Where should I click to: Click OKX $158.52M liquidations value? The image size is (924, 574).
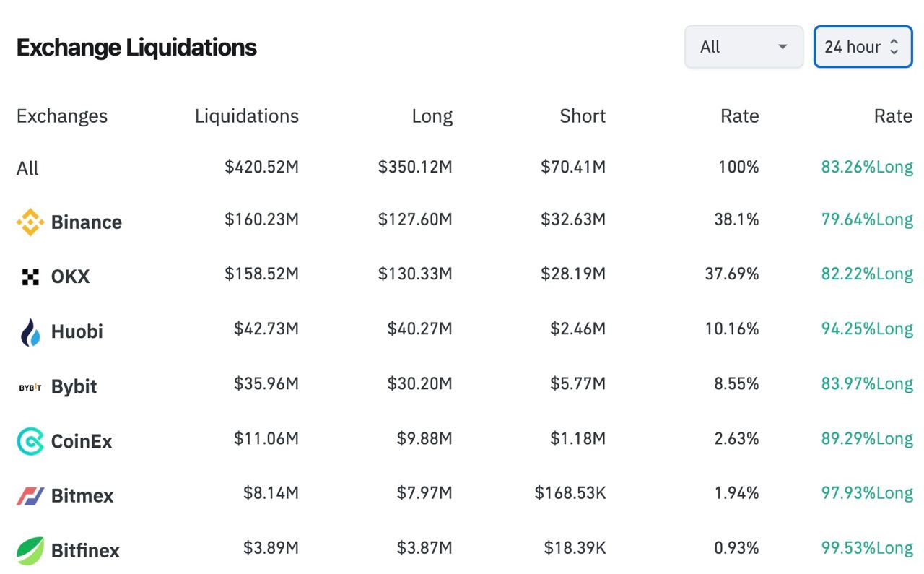pyautogui.click(x=261, y=274)
